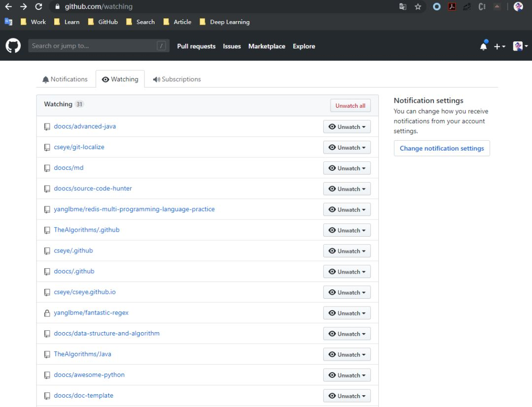Open the Work bookmarks folder
The width and height of the screenshot is (532, 407).
click(33, 22)
